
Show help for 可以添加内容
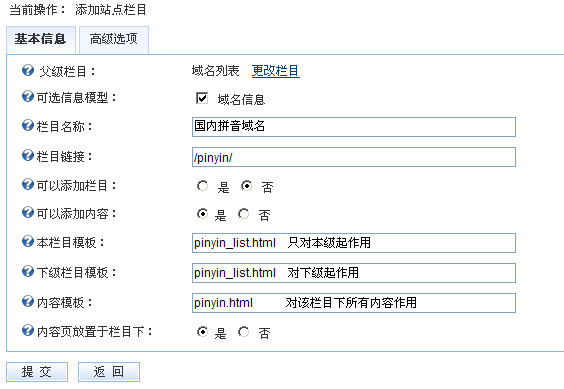click(x=28, y=212)
